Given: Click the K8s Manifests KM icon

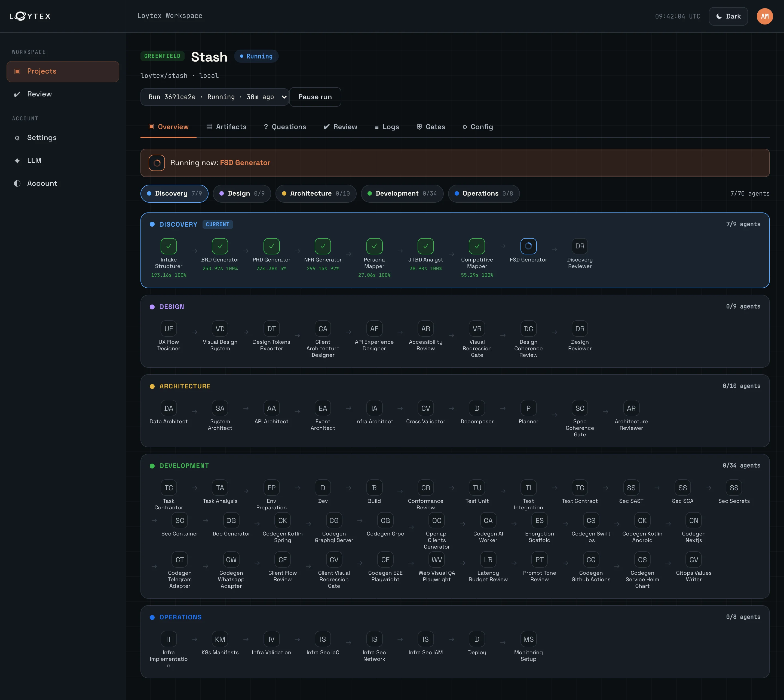Looking at the screenshot, I should coord(220,639).
